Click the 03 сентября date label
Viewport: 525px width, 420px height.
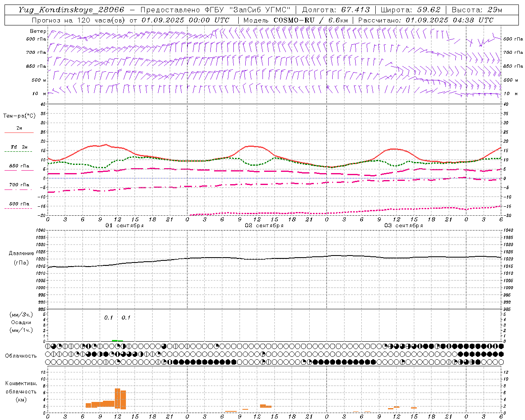click(x=404, y=226)
